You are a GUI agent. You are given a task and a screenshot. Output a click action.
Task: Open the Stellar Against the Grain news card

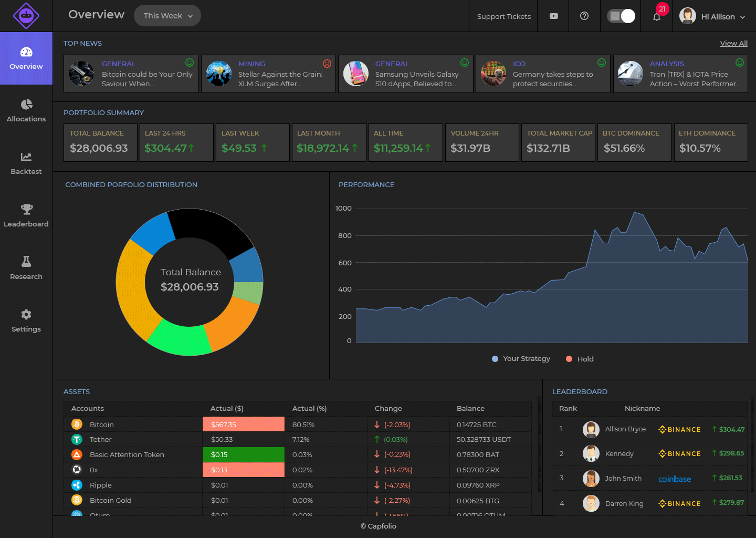click(x=268, y=74)
